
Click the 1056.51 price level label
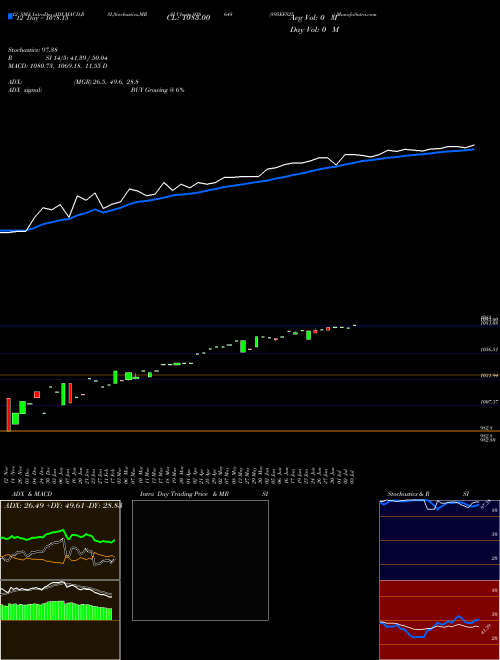pos(489,349)
